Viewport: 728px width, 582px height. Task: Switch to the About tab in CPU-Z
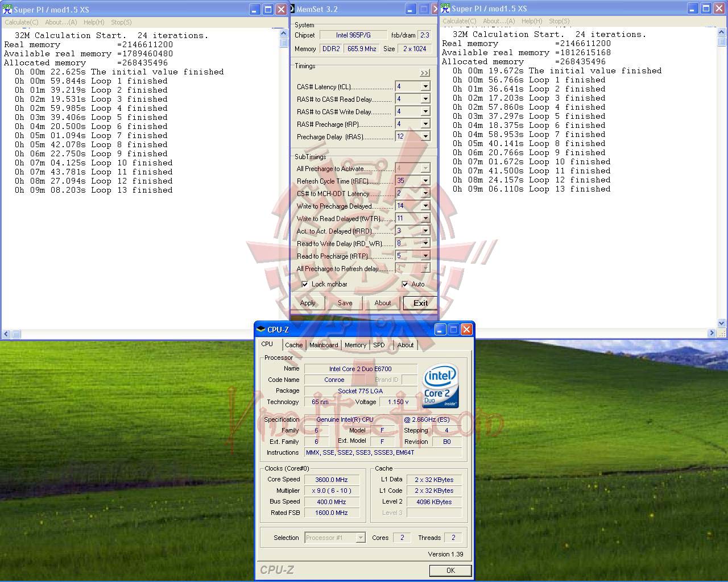click(x=406, y=345)
